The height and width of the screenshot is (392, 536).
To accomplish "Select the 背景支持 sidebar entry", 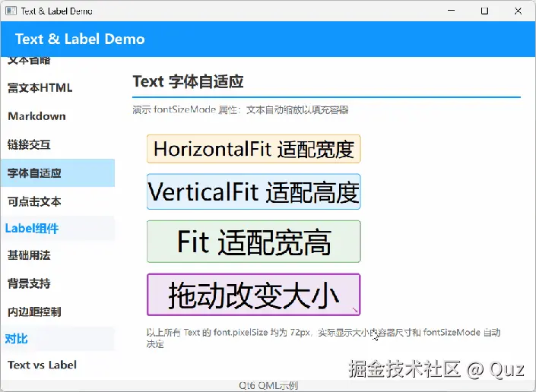I will click(58, 283).
